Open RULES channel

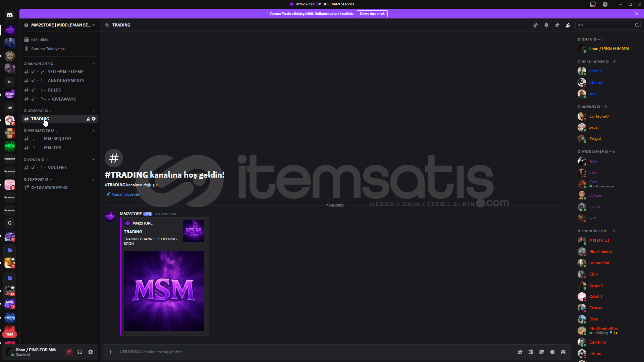[x=60, y=90]
